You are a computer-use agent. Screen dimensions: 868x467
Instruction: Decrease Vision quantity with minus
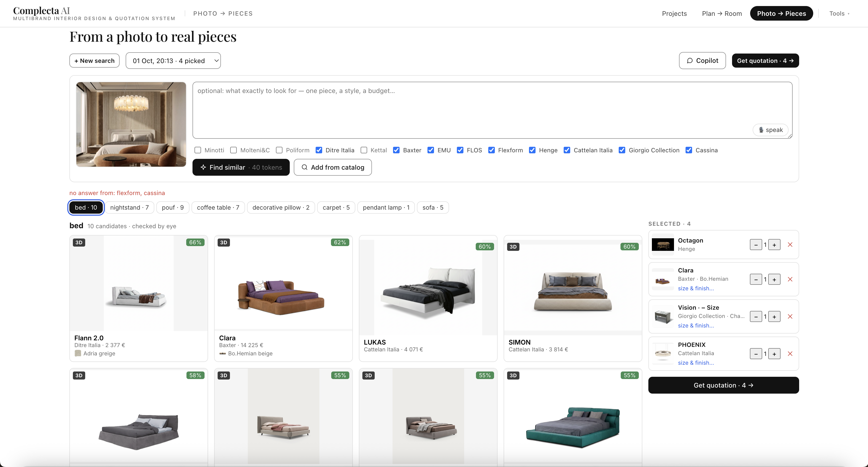coord(756,317)
